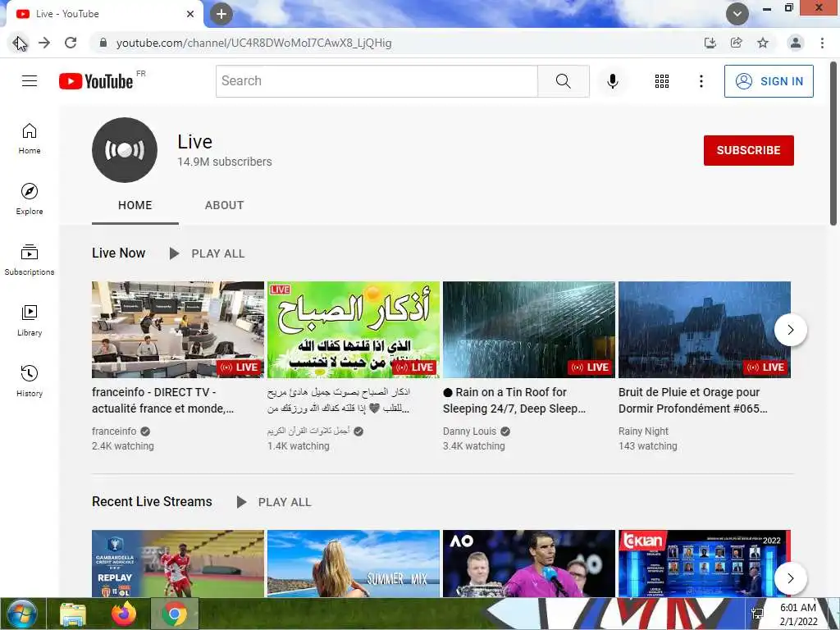
Task: Open the football REPLAY stream thumbnail
Action: pyautogui.click(x=178, y=564)
